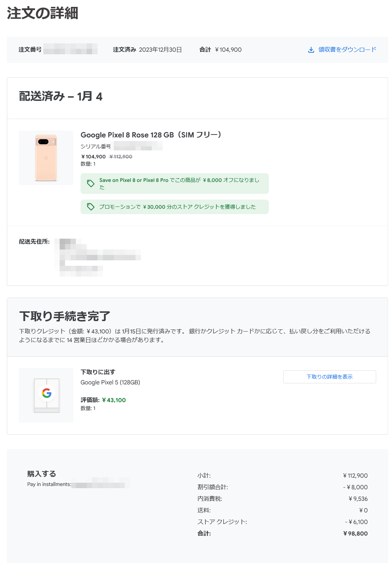Click the shipping address block under 配送先住所
This screenshot has width=392, height=563.
(98, 257)
